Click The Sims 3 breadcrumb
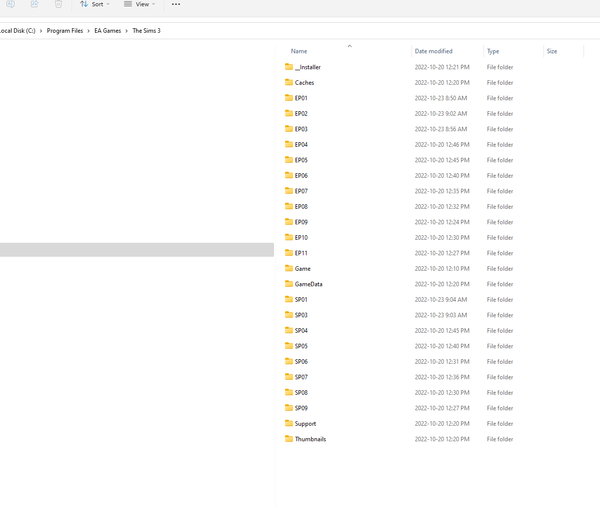The height and width of the screenshot is (507, 600). click(147, 31)
